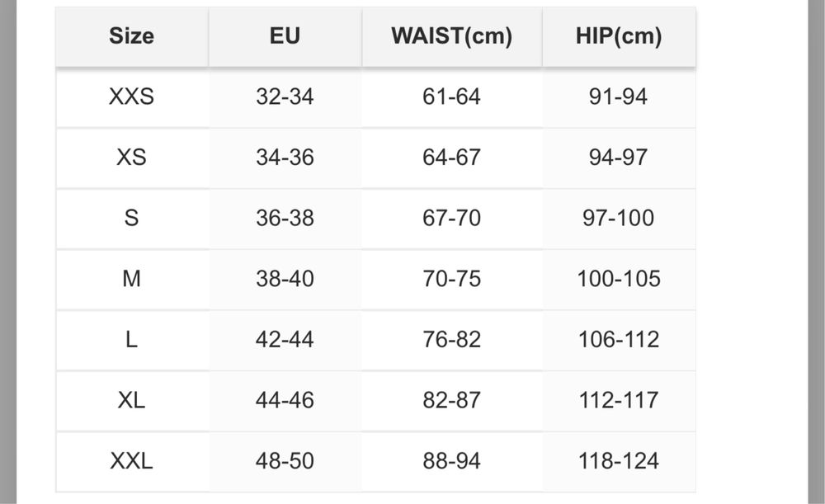Click the HIP(cm) column header
Viewport: 825px width, 504px height.
click(x=619, y=36)
